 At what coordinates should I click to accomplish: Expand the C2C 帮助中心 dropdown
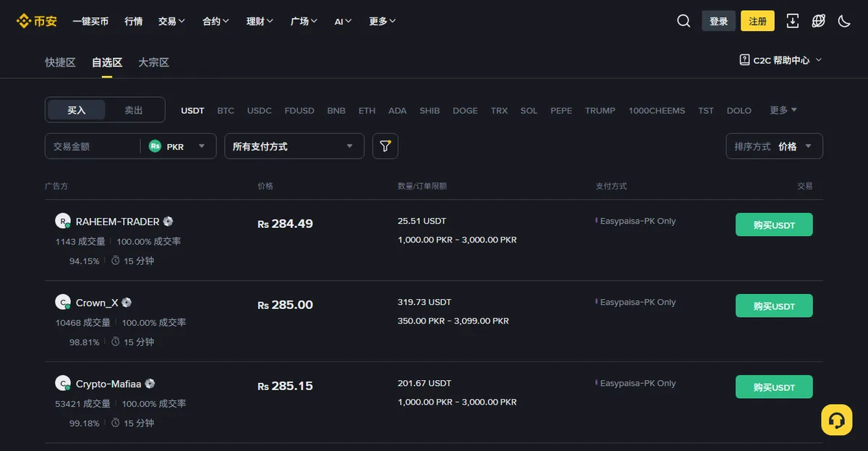click(x=780, y=60)
